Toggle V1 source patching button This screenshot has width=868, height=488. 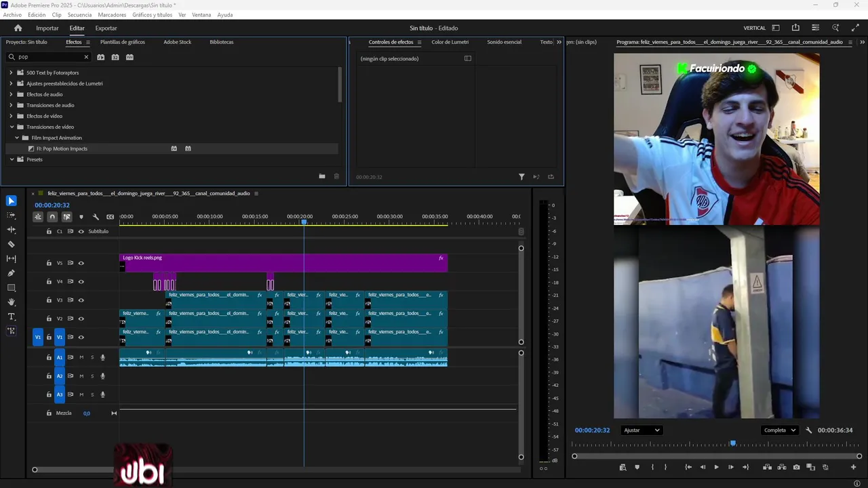(x=38, y=337)
